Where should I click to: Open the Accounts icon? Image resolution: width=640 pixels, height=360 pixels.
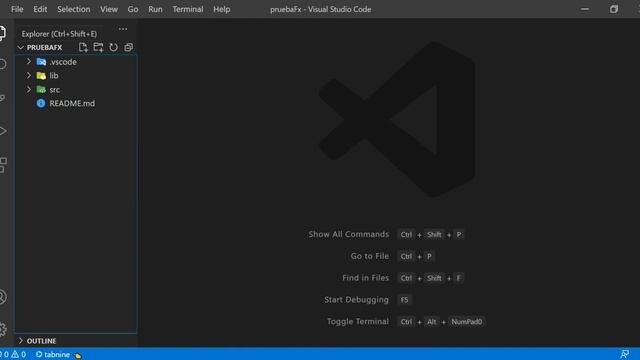pyautogui.click(x=2, y=297)
